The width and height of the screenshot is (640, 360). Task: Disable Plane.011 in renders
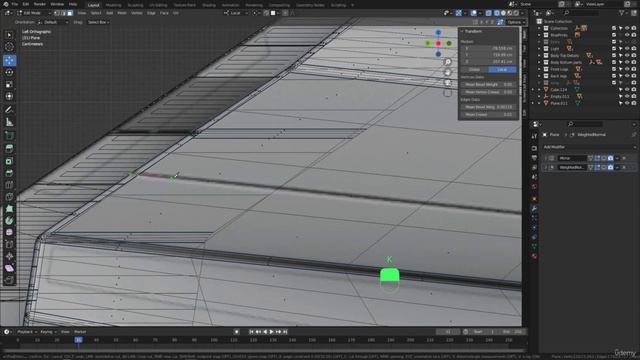tap(633, 103)
